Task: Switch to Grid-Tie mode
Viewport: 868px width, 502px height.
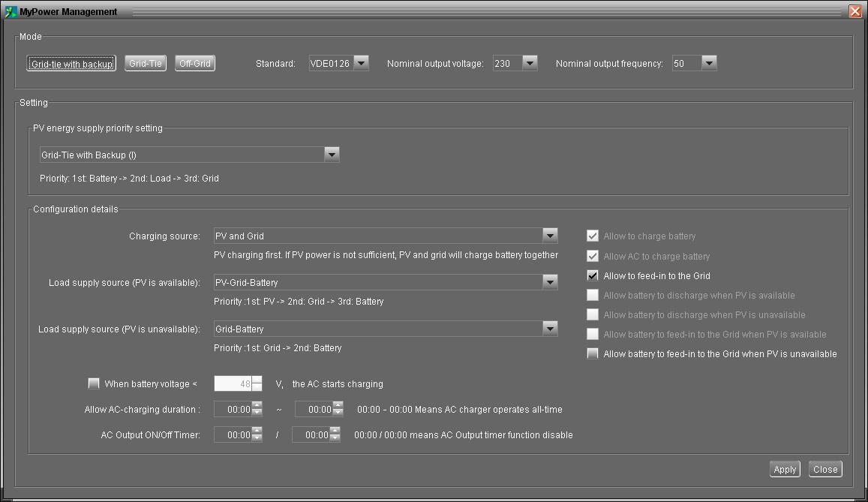Action: (x=145, y=64)
